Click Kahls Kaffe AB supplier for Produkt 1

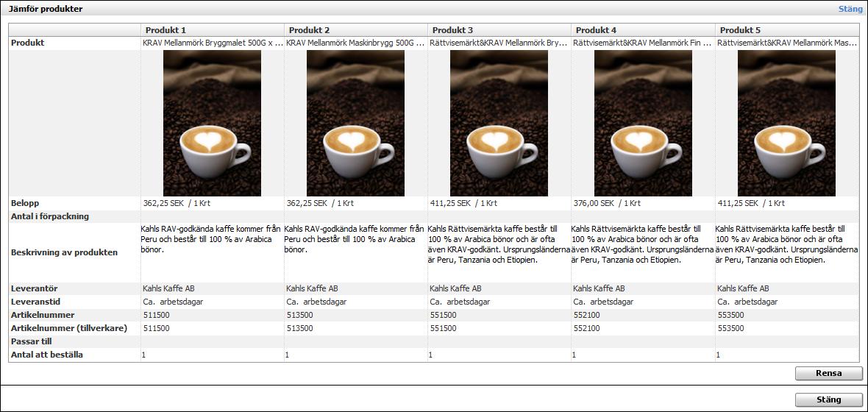[169, 288]
